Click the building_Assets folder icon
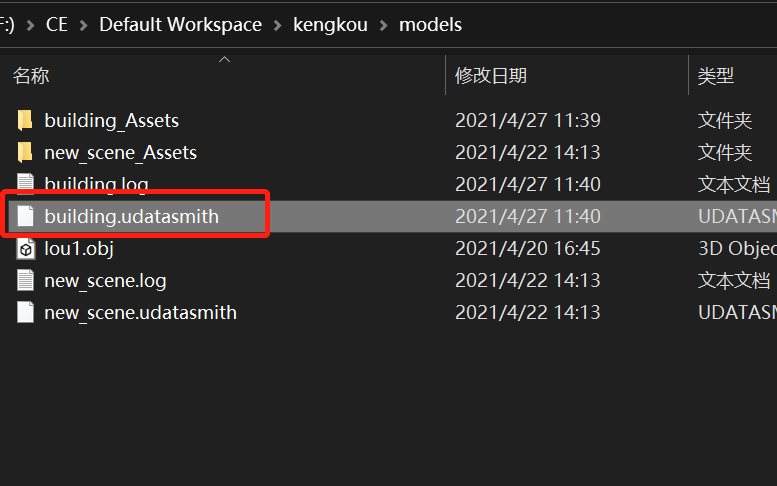Viewport: 777px width, 486px height. tap(25, 121)
